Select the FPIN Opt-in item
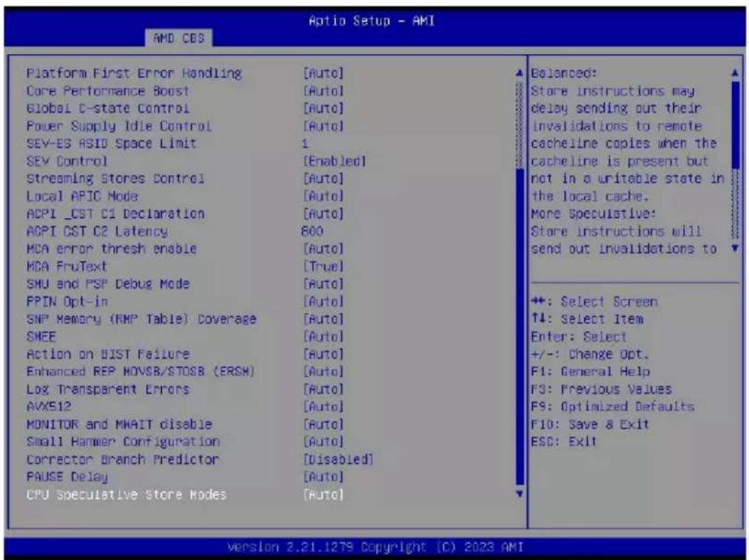The height and width of the screenshot is (560, 749). (185, 301)
